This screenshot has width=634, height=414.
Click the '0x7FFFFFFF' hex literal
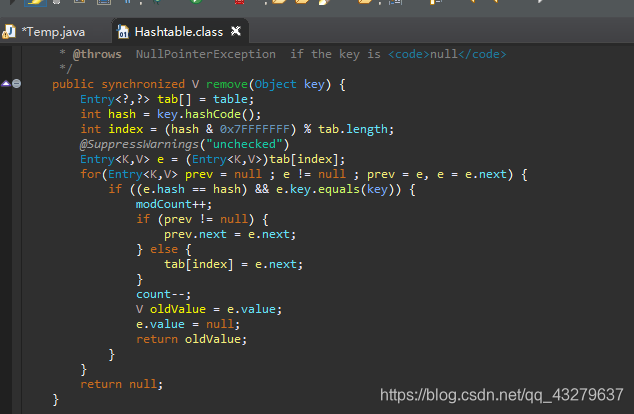pos(255,129)
